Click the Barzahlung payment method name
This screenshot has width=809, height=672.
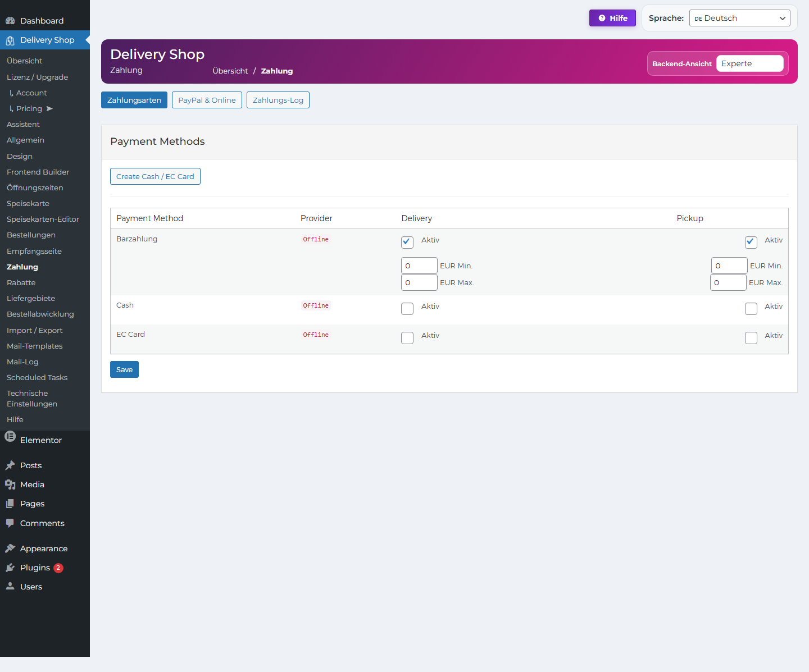pyautogui.click(x=137, y=239)
